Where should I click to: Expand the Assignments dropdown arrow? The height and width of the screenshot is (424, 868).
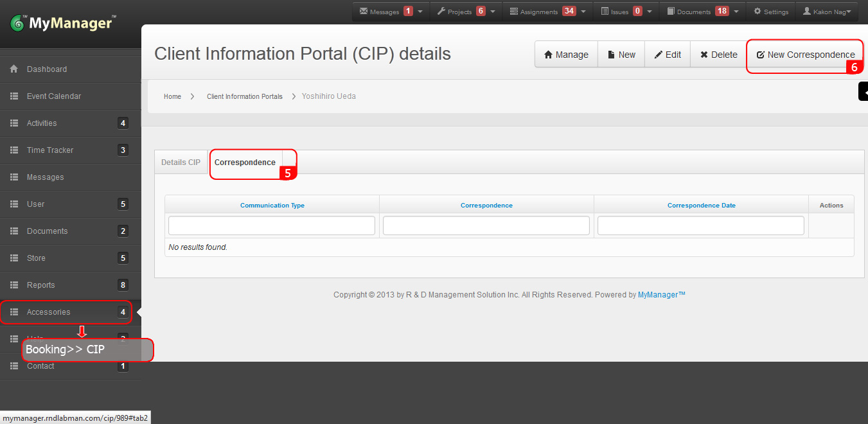point(585,12)
